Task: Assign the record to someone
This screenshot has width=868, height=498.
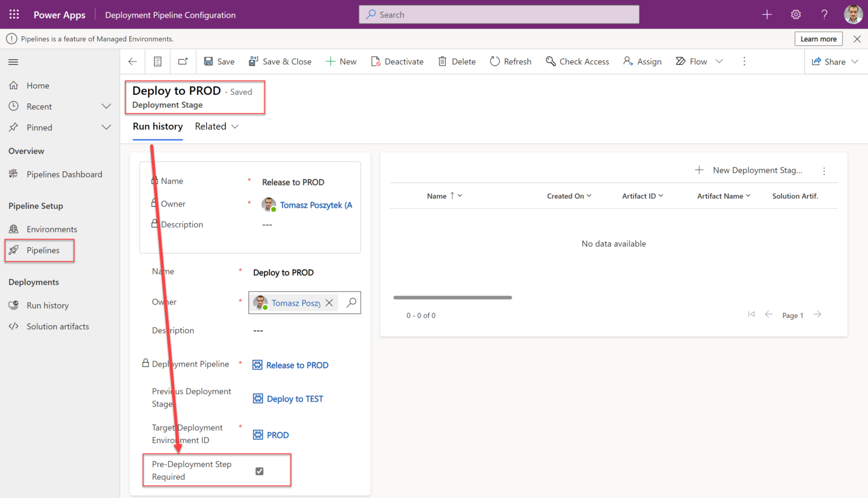Action: tap(643, 62)
